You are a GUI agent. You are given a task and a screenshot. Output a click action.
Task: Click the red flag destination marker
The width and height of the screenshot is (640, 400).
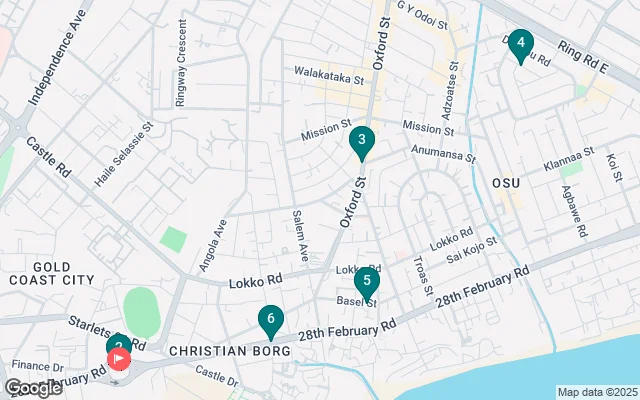119,359
